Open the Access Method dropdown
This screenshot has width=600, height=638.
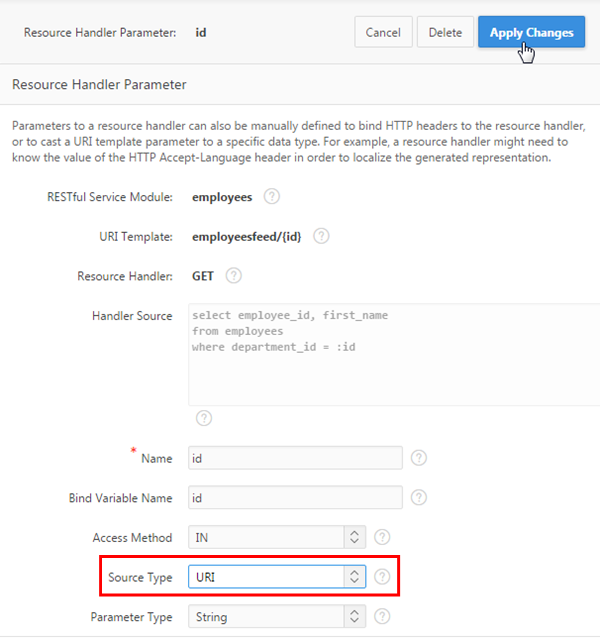(x=277, y=537)
